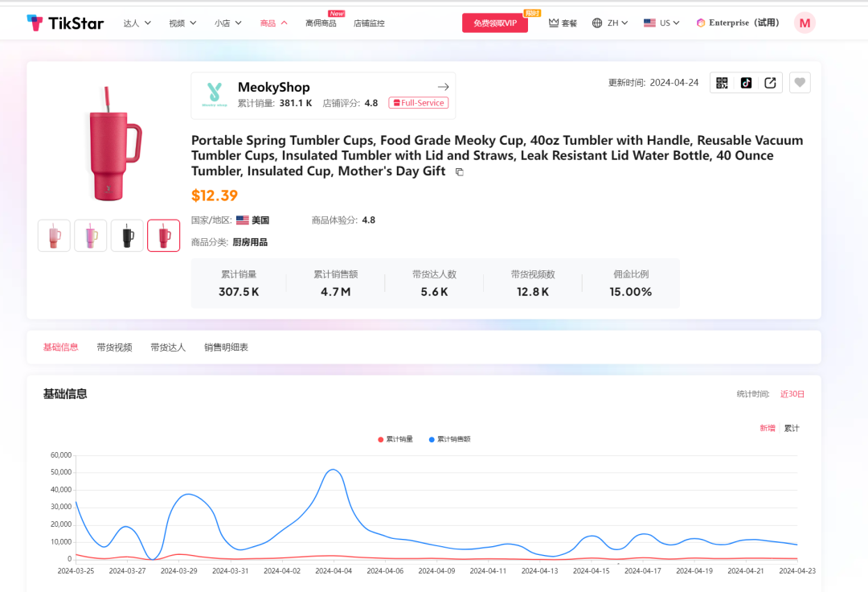Click the MeokyShop store logo
868x592 pixels.
(x=215, y=95)
